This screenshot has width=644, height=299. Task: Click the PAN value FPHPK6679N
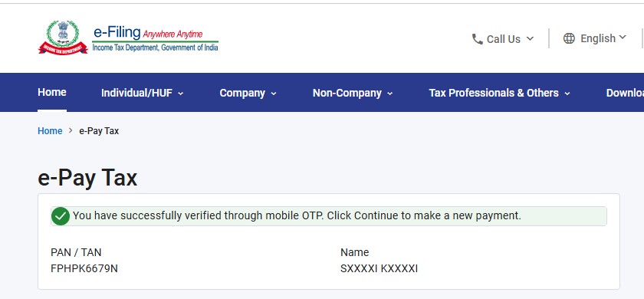tap(84, 268)
